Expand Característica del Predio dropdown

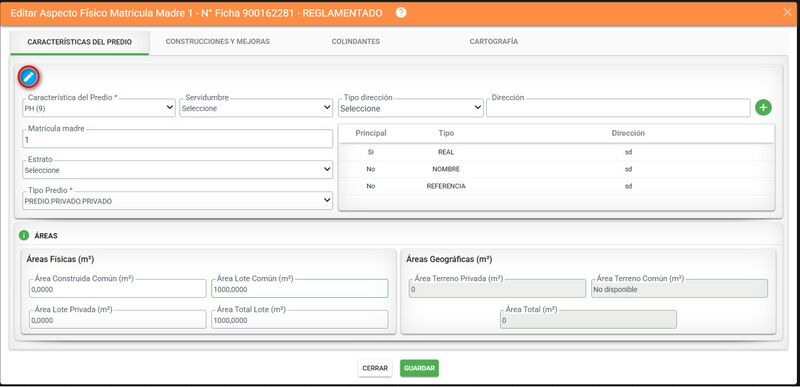99,108
